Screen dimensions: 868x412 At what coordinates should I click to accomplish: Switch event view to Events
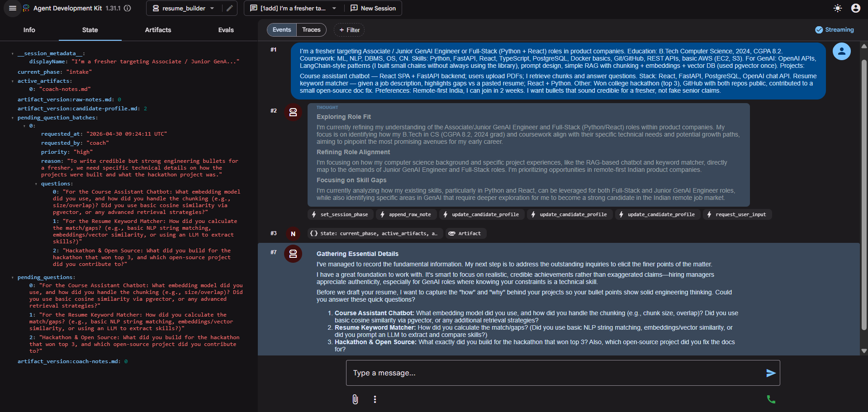coord(282,30)
